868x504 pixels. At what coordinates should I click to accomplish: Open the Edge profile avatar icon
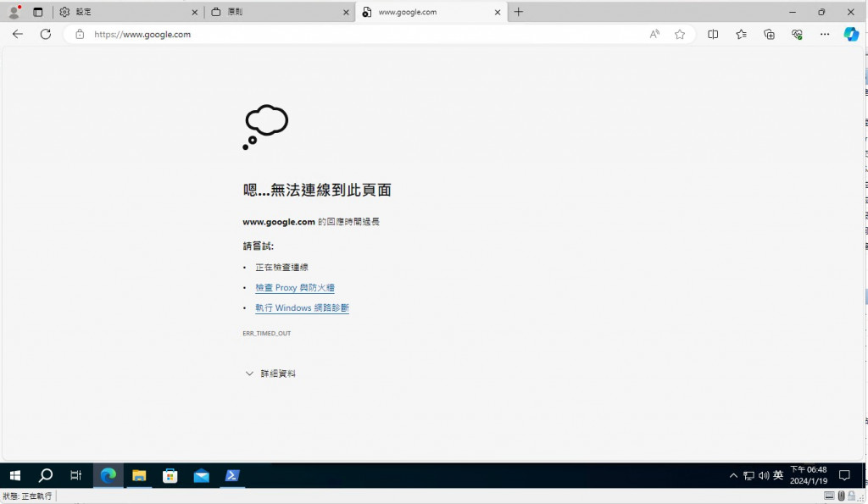14,12
